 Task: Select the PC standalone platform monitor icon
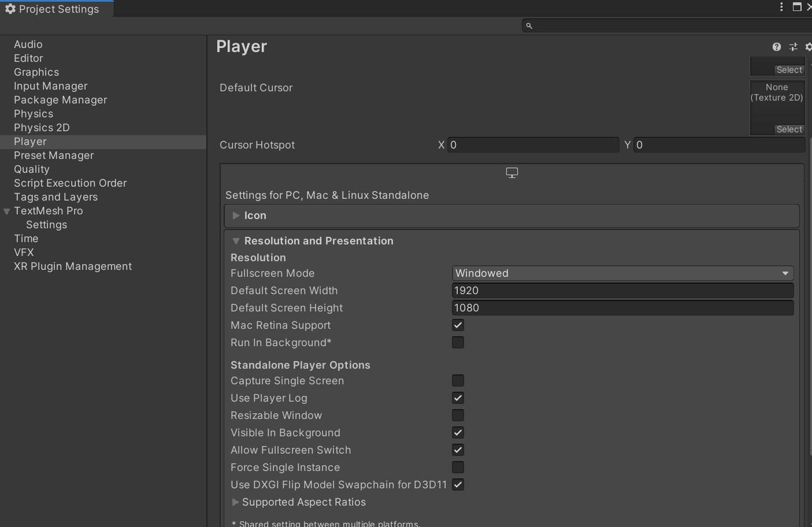click(x=512, y=173)
